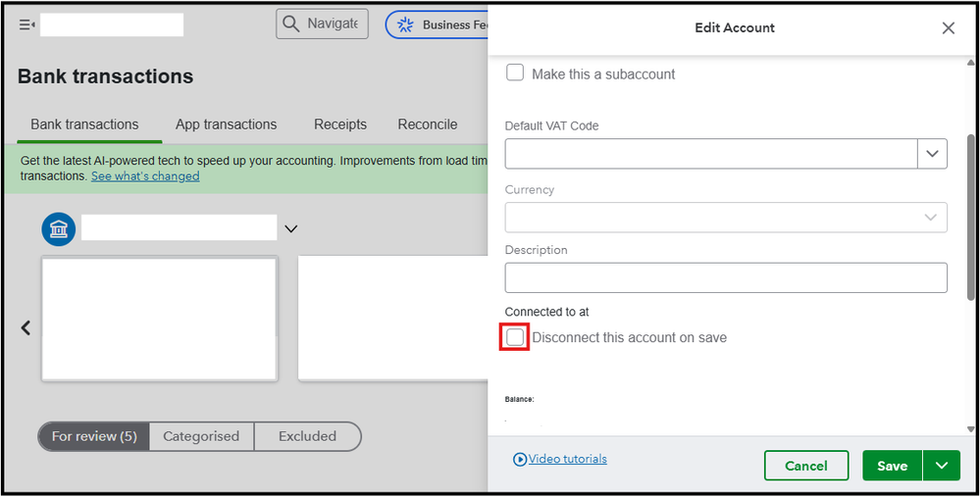Enable Disconnect this account on save
980x496 pixels.
point(515,337)
